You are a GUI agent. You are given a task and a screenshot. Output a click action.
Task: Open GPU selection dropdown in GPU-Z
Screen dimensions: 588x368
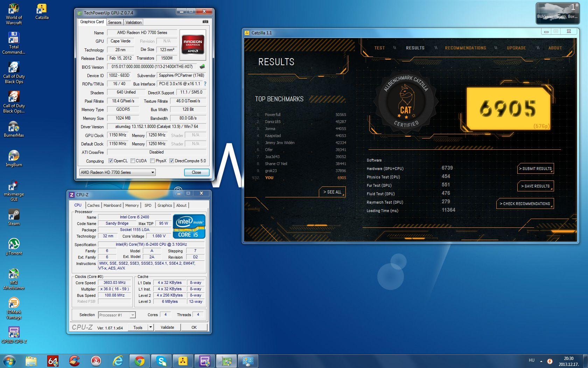(117, 172)
